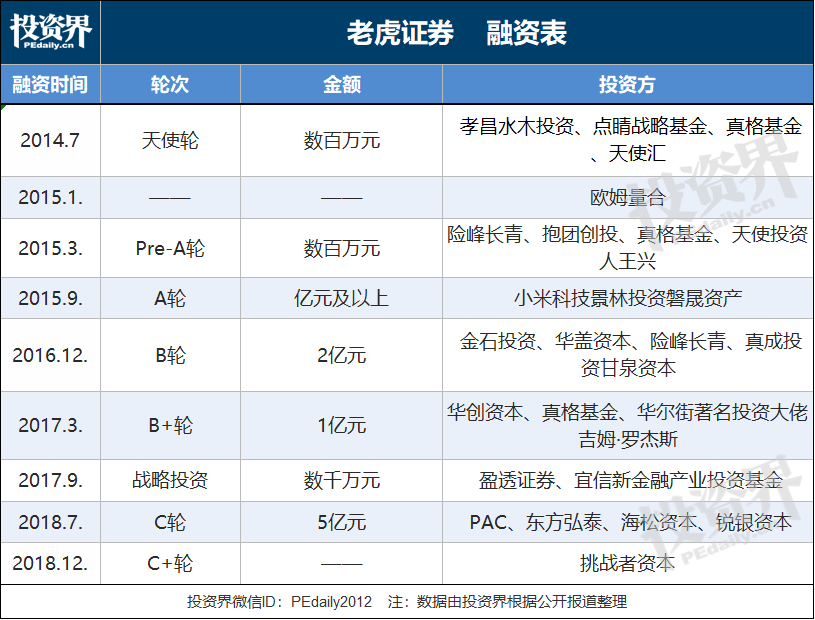
Task: Click the date cell 2018.7.
Action: pos(50,522)
